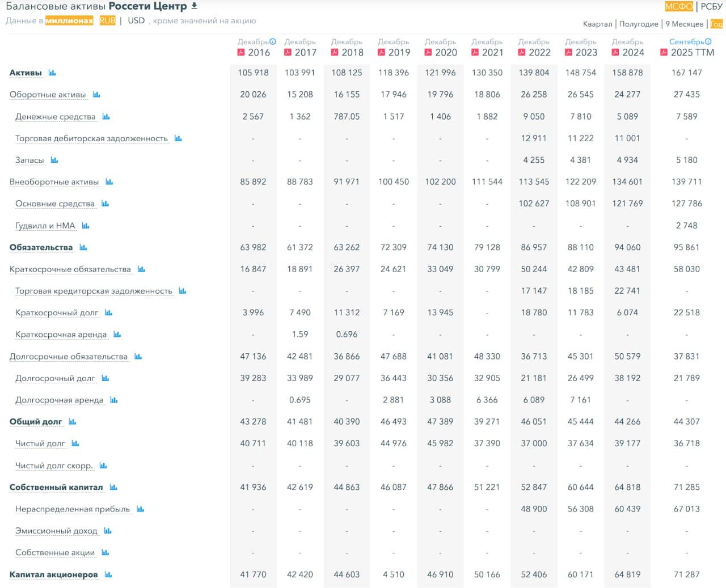Switch reporting standard to РСБУ
This screenshot has width=726, height=588.
(711, 6)
